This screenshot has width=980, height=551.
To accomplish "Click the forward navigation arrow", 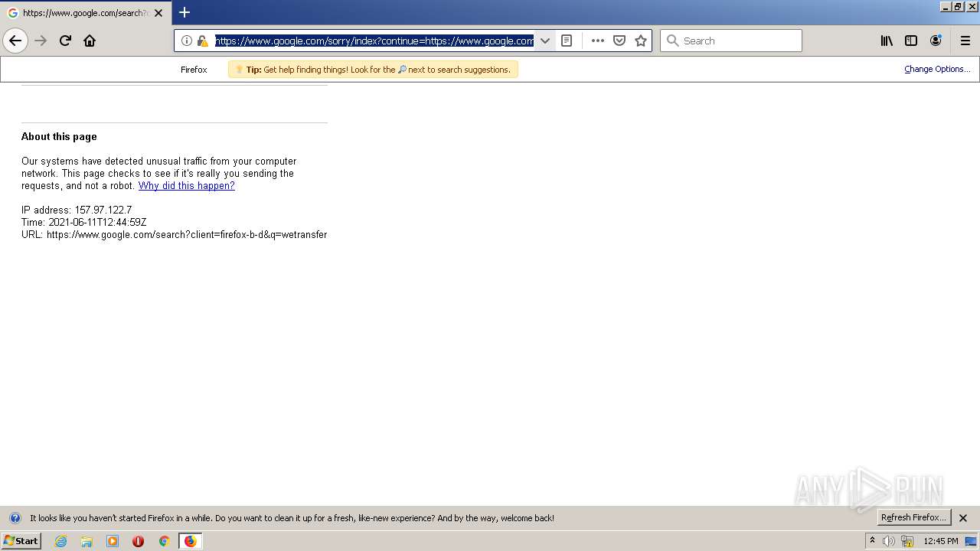I will 41,41.
